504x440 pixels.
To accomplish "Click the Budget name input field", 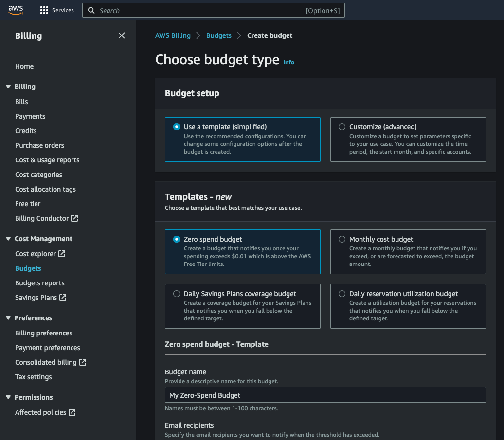I will [x=325, y=395].
